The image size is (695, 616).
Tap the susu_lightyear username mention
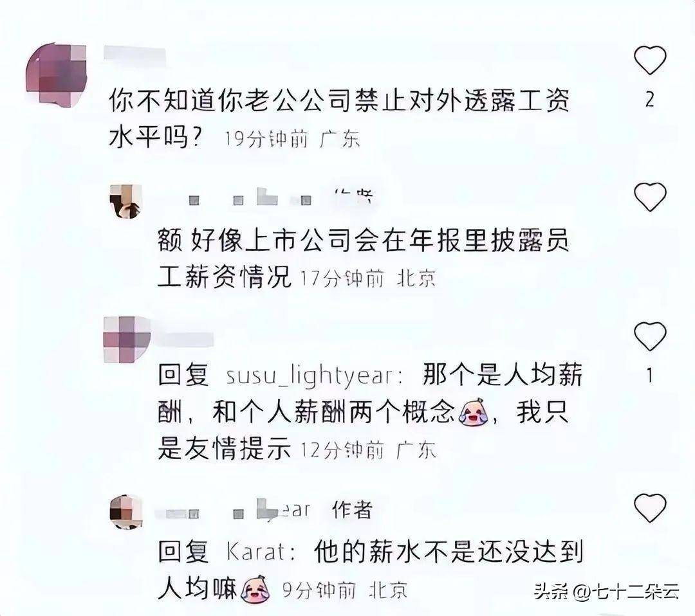[x=315, y=376]
